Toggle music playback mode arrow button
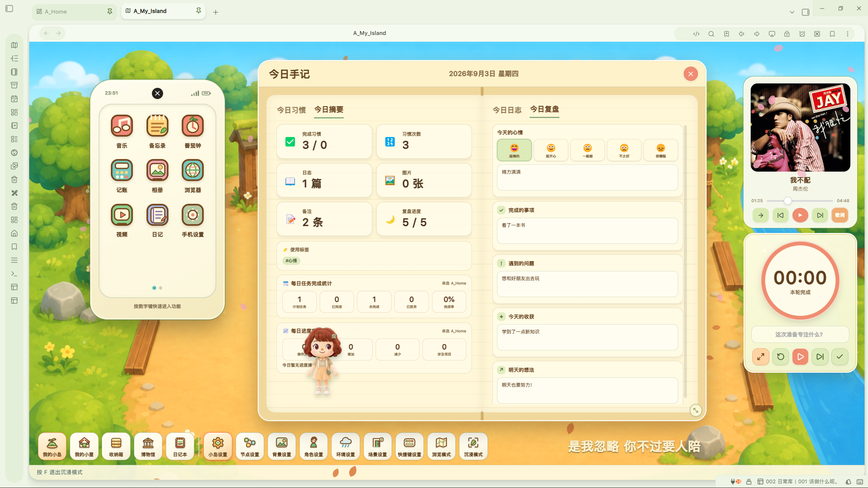Viewport: 868px width, 488px height. click(x=761, y=215)
